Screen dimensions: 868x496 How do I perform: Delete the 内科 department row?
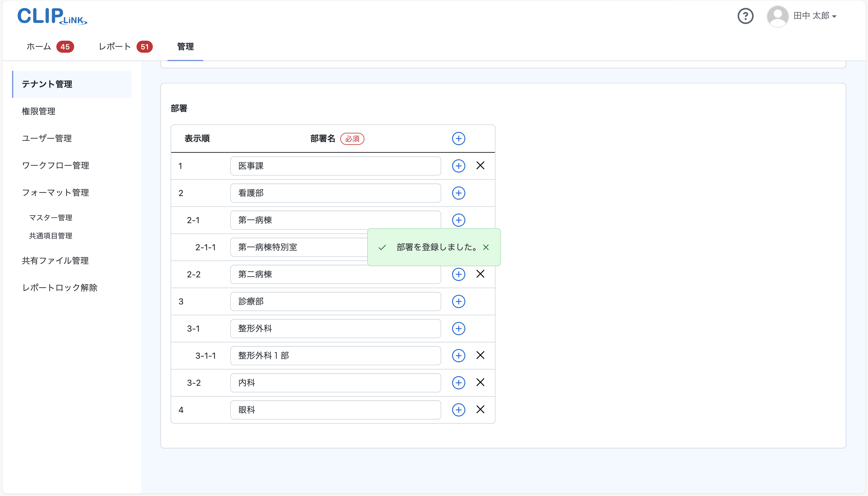point(480,382)
